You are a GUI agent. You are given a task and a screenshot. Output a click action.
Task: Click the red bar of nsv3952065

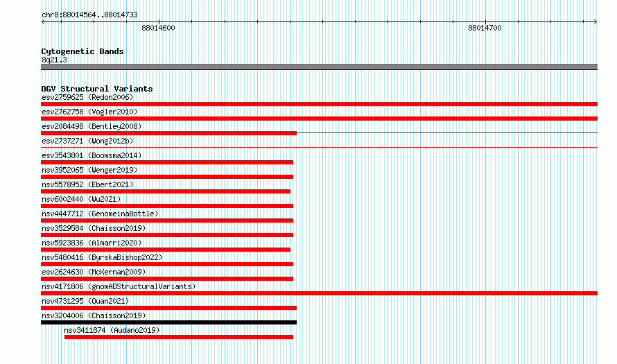167,177
